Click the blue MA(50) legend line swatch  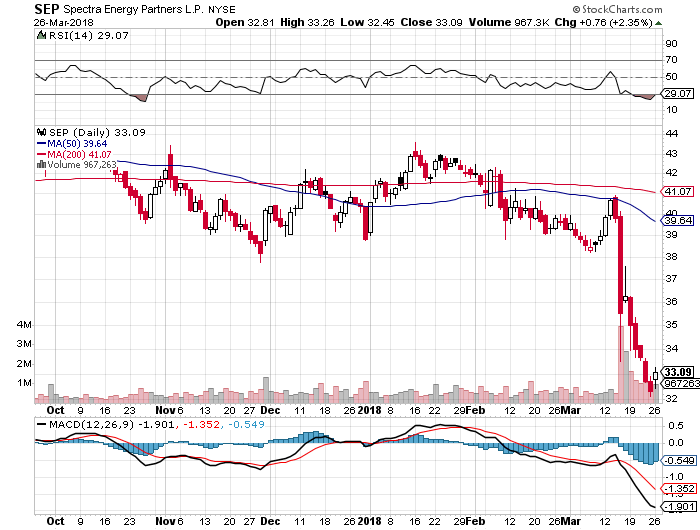[42, 144]
